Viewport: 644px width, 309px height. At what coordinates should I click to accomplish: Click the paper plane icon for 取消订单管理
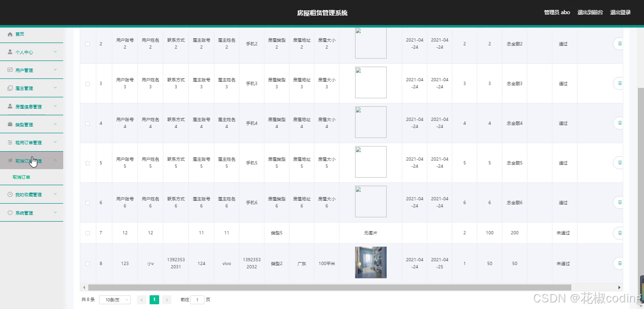pos(10,161)
